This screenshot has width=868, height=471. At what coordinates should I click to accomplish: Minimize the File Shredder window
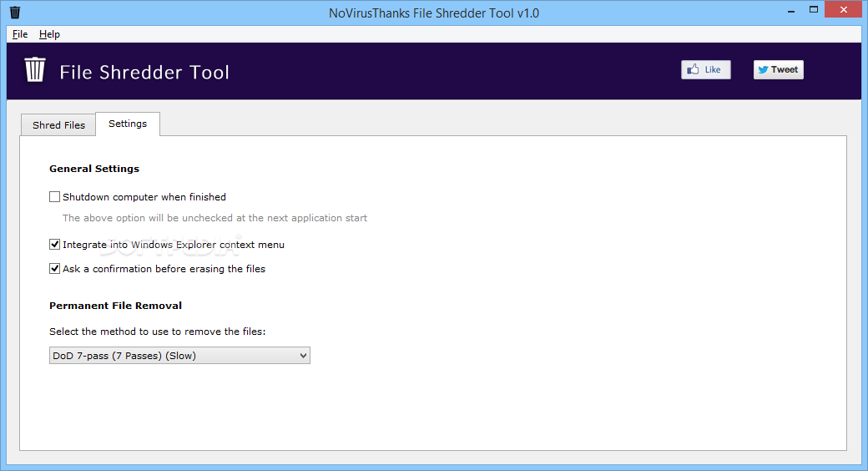(791, 11)
